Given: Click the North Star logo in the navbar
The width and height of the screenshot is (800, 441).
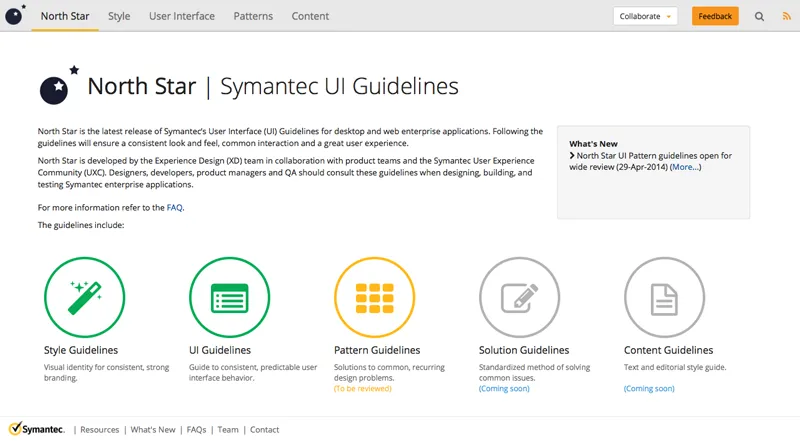Looking at the screenshot, I should point(15,15).
